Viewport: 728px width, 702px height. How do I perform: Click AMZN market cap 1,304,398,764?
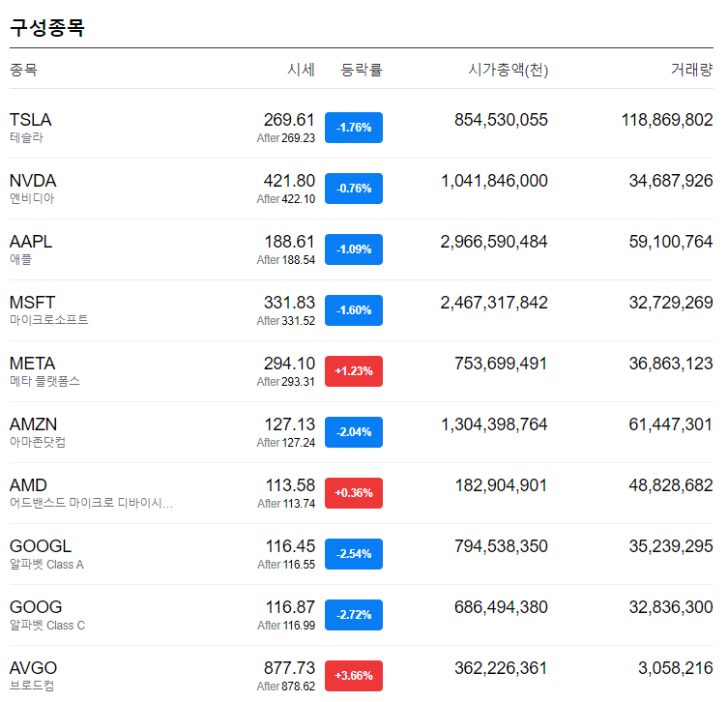tap(494, 424)
